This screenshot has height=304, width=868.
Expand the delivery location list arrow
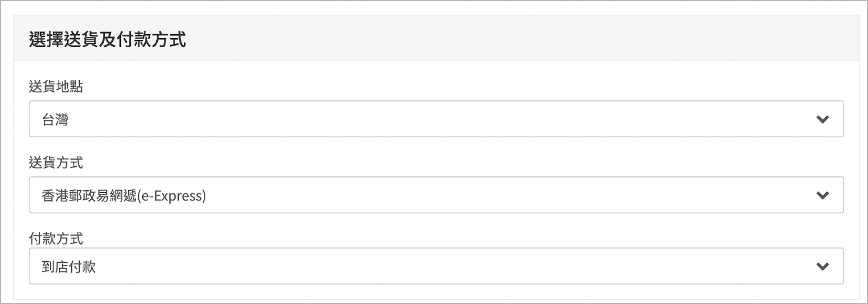822,119
